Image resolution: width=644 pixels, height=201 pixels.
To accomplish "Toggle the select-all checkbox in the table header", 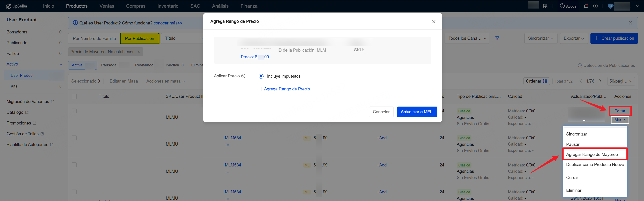I will point(74,96).
